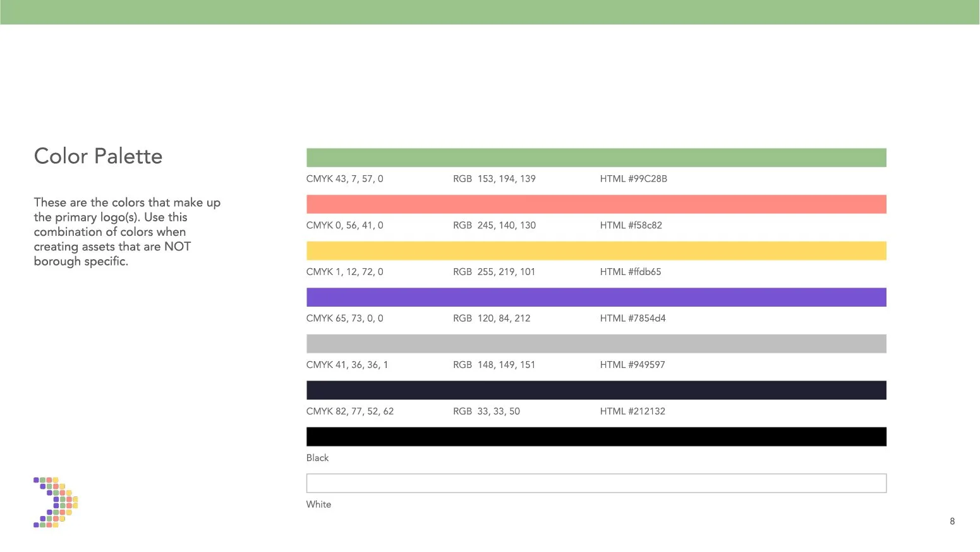The image size is (980, 552).
Task: Click text HTML #7854d4
Action: pos(632,318)
